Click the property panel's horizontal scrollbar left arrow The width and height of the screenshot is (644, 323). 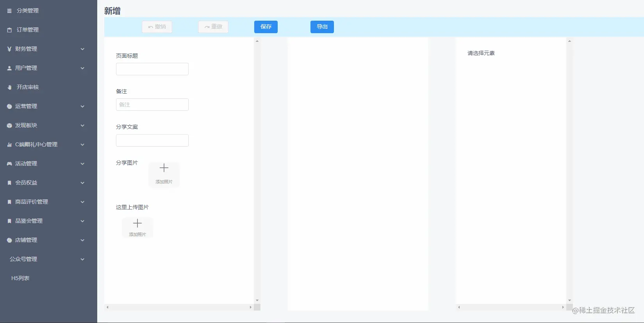tap(459, 307)
